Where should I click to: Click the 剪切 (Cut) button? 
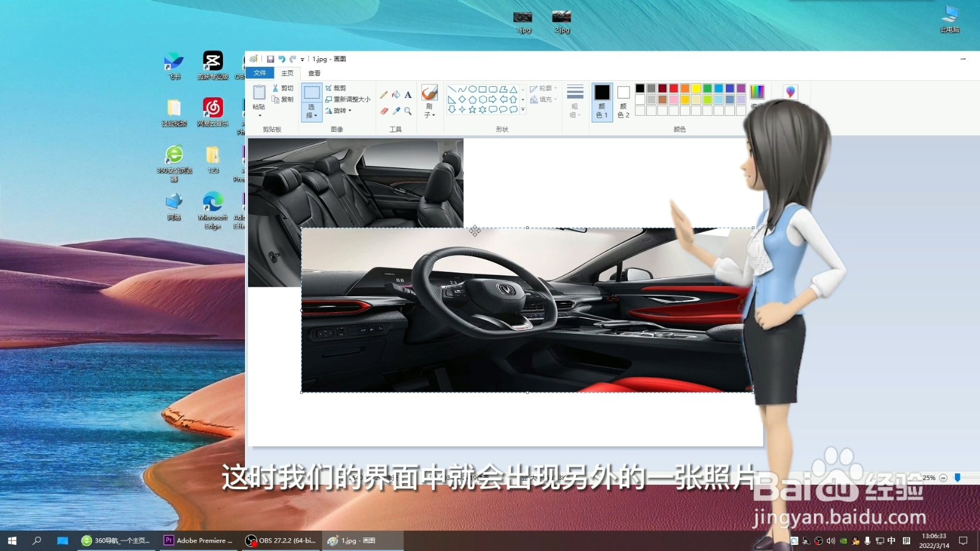pyautogui.click(x=283, y=88)
